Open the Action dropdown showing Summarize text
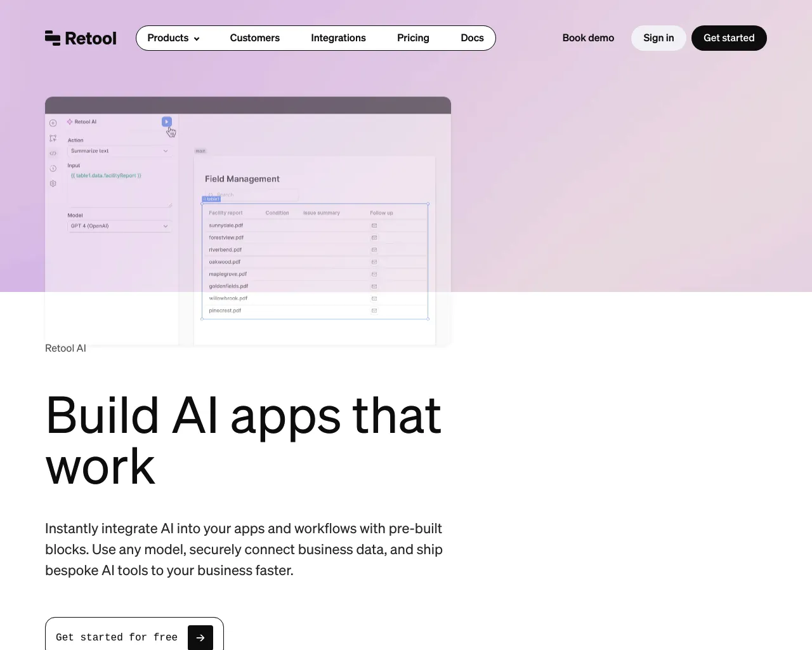Screen dimensions: 812x650 pyautogui.click(x=120, y=151)
